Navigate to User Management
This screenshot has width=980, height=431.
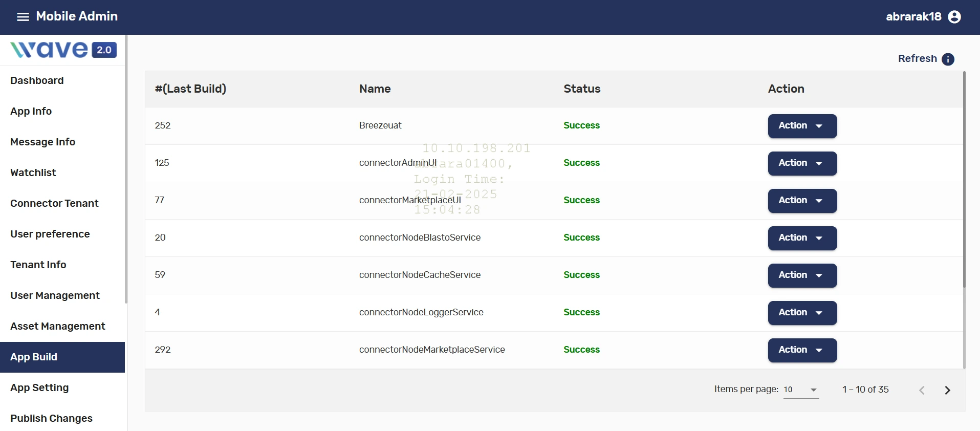coord(55,295)
